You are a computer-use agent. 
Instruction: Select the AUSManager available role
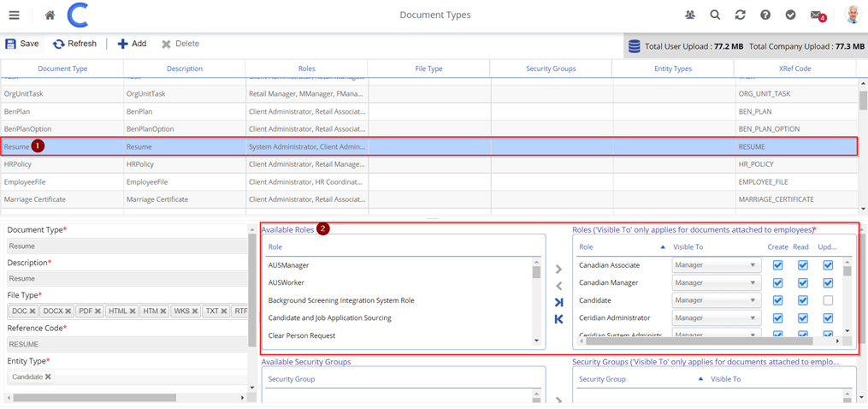[288, 265]
